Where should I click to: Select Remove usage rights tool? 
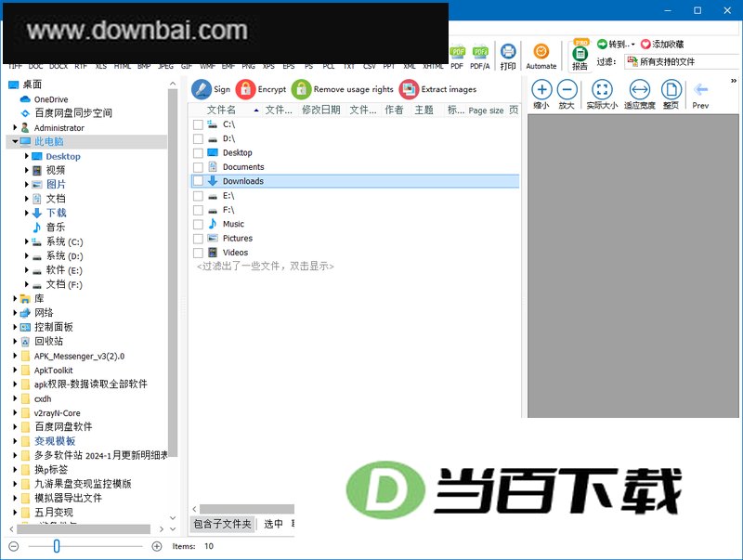343,89
